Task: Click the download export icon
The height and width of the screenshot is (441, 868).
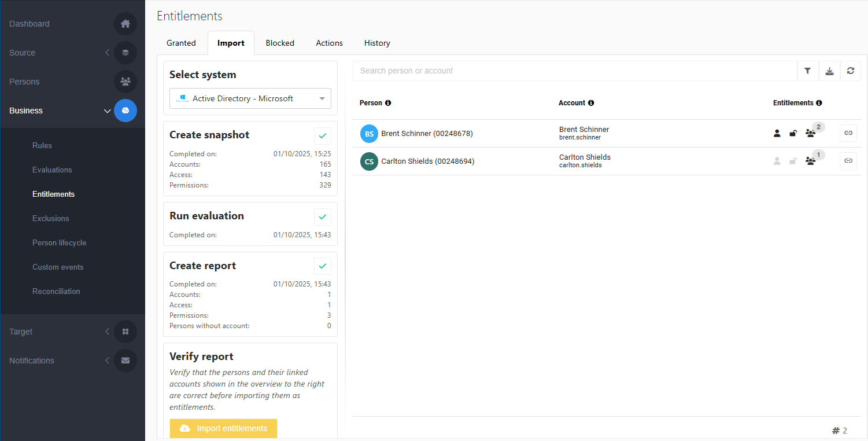Action: (829, 71)
